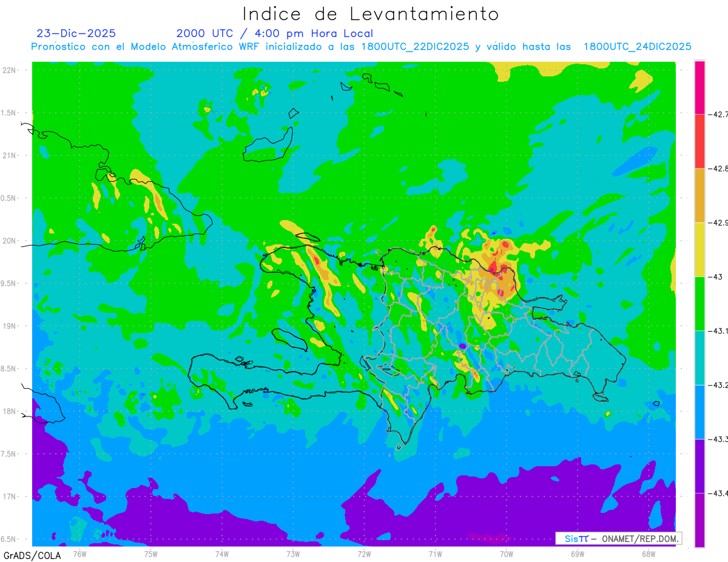Click the color bar value "-43.2"
728x562 pixels.
(718, 384)
